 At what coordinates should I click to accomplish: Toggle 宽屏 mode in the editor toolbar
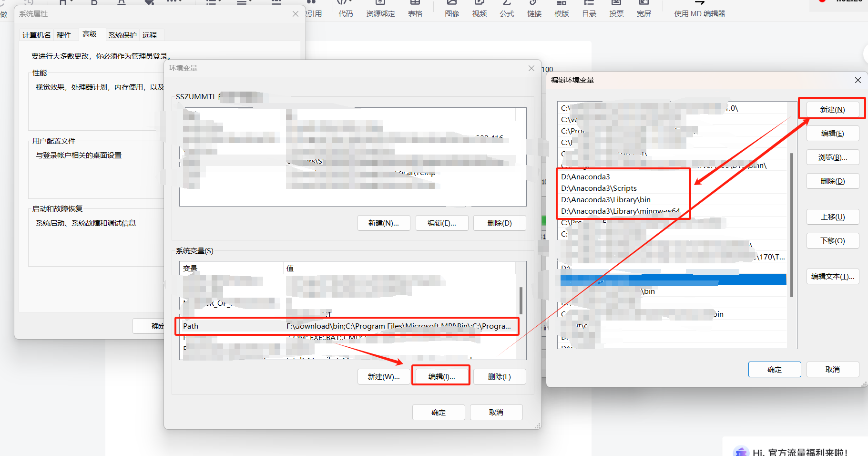(643, 9)
